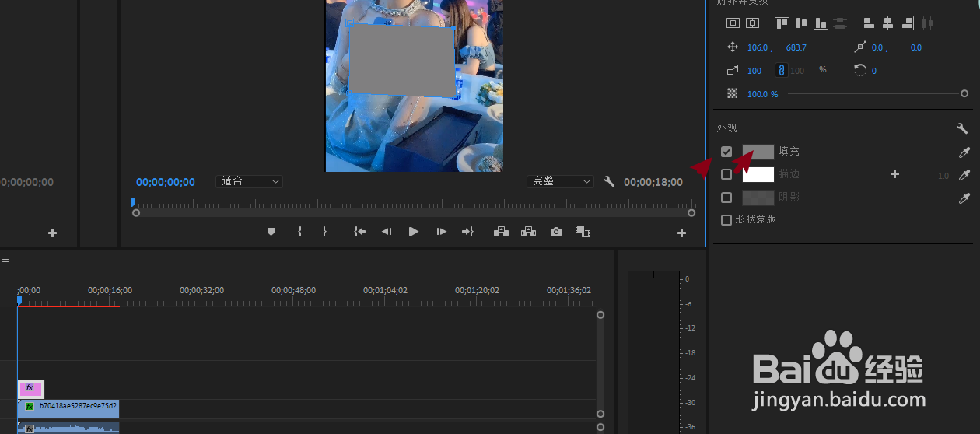This screenshot has height=434, width=980.
Task: Click distribute vertically icon
Action: point(839,23)
